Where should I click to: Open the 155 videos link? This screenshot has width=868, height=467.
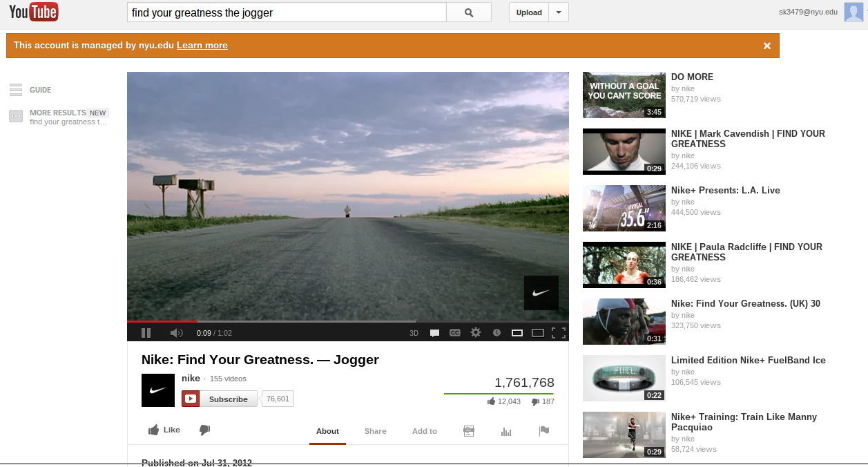[228, 379]
